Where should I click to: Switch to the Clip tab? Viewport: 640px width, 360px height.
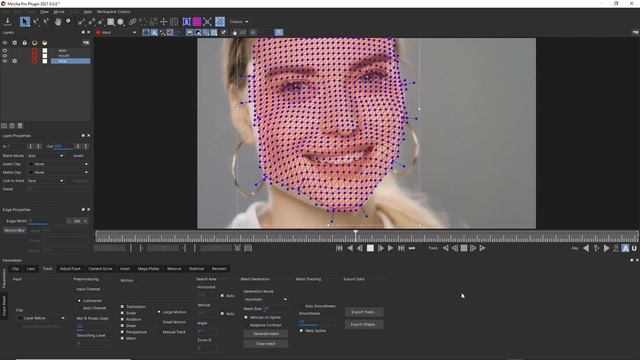(16, 269)
